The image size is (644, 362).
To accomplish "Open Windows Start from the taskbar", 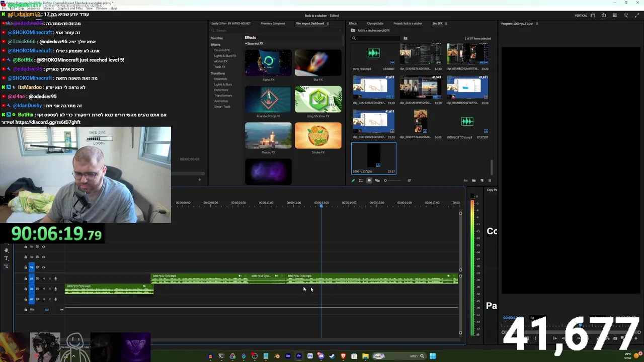I will [x=433, y=356].
